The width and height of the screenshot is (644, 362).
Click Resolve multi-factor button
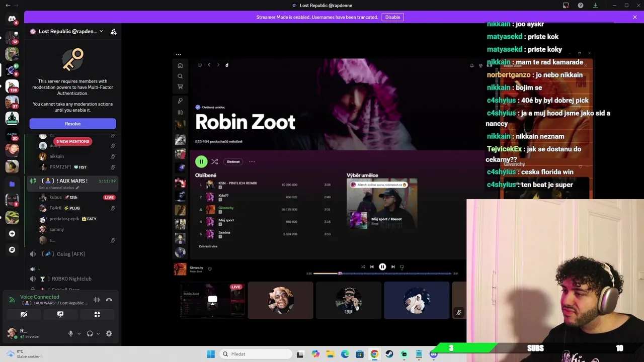click(72, 124)
